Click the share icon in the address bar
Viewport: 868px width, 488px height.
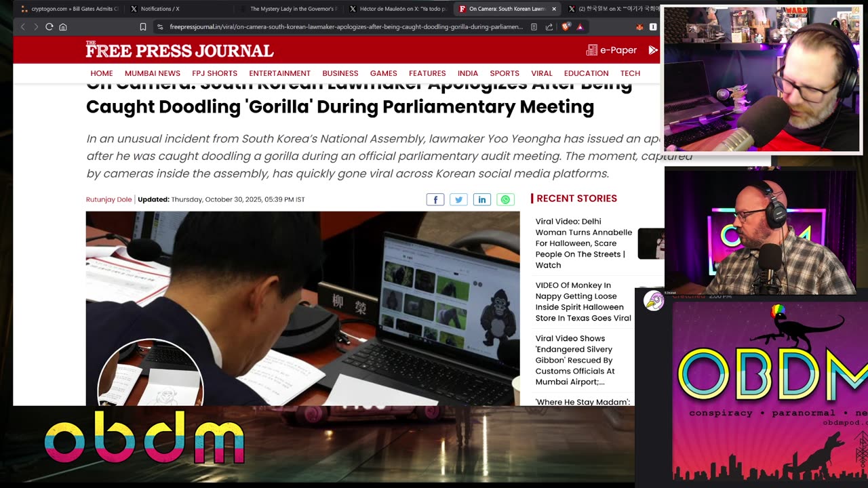(x=549, y=27)
